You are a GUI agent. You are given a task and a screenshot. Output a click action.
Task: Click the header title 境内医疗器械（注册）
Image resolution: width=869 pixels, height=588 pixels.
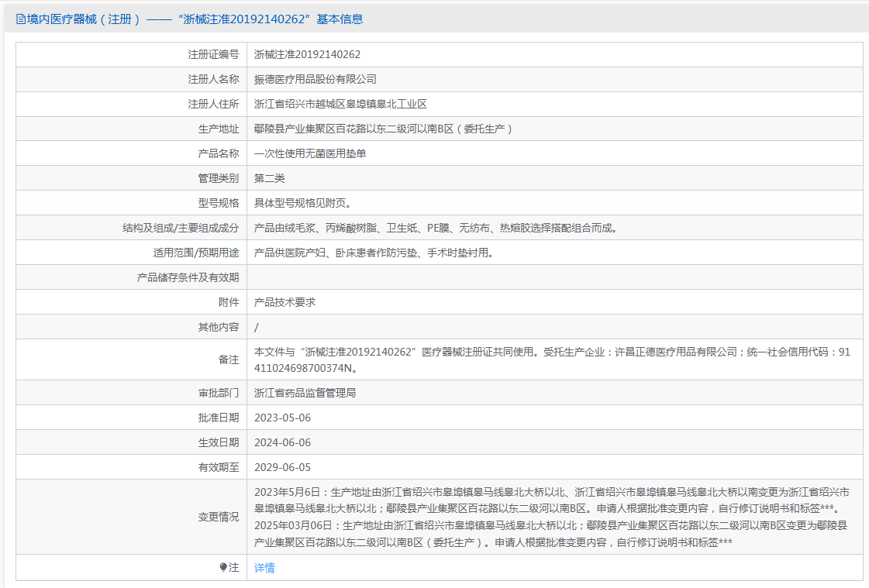coord(84,19)
